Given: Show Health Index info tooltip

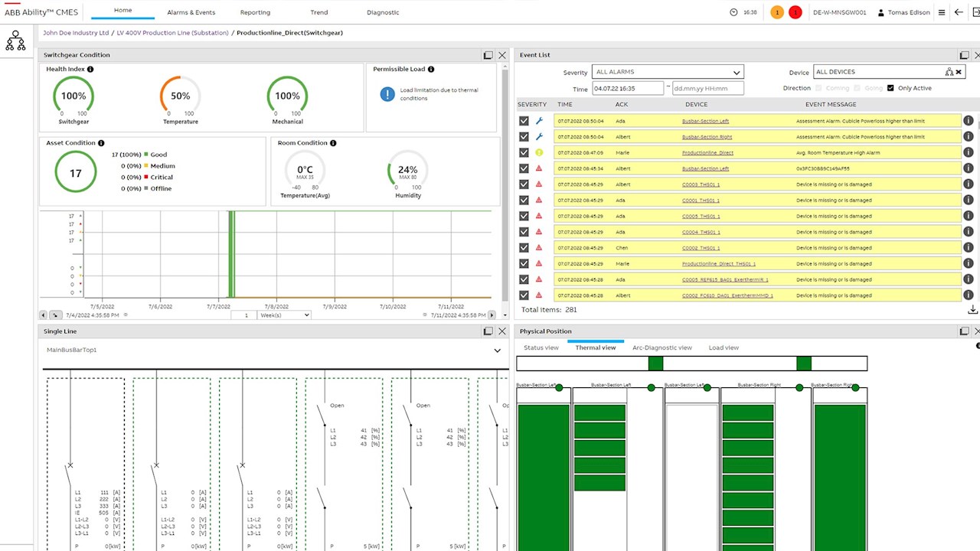Looking at the screenshot, I should click(90, 69).
